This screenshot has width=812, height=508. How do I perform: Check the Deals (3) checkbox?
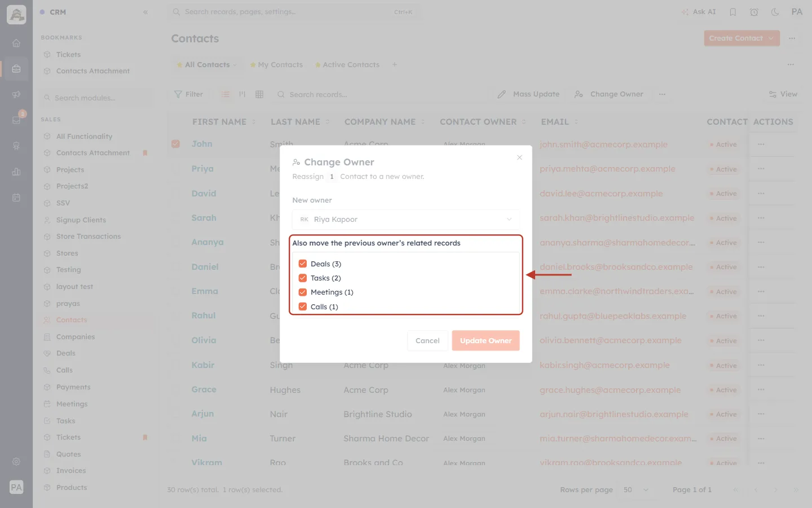[x=303, y=264]
